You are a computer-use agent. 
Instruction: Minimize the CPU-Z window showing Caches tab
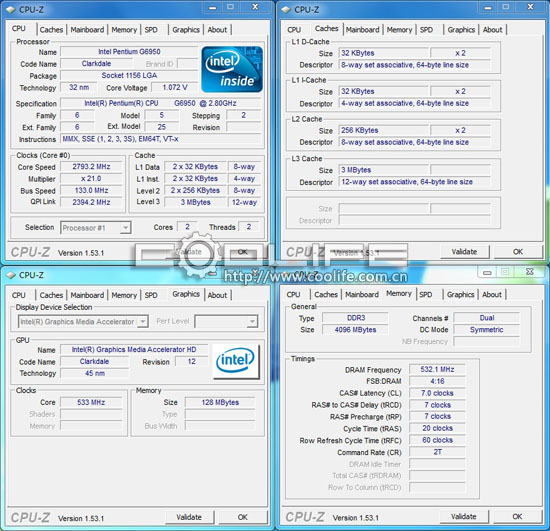coord(488,7)
